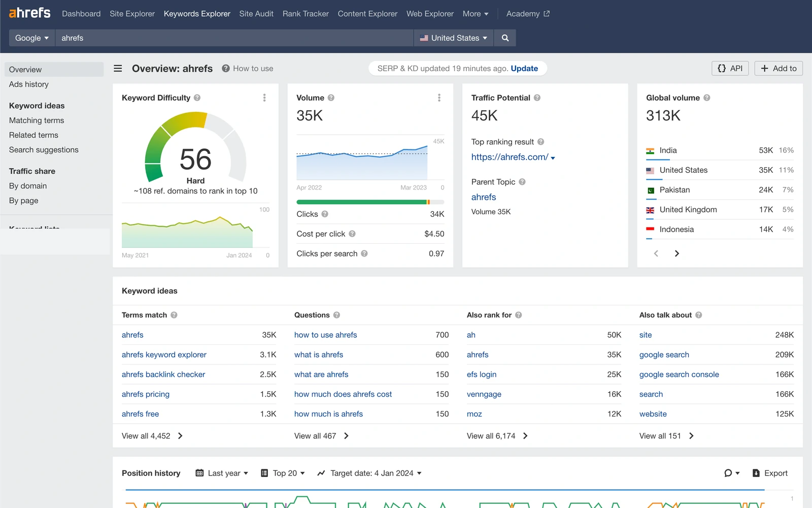View all 4,452 matching terms

152,436
